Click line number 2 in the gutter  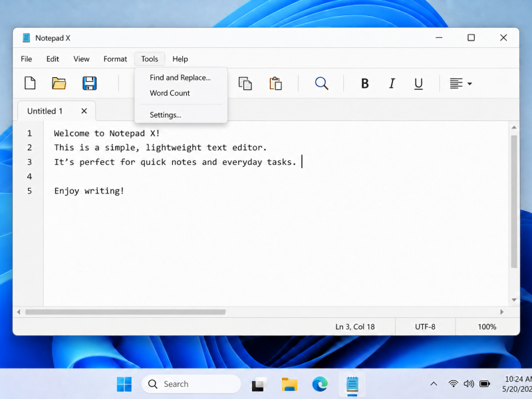pyautogui.click(x=29, y=148)
